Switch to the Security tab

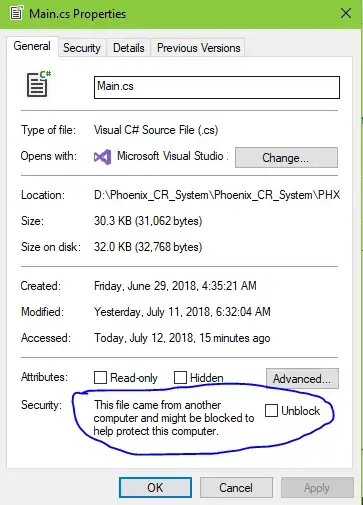[x=82, y=48]
